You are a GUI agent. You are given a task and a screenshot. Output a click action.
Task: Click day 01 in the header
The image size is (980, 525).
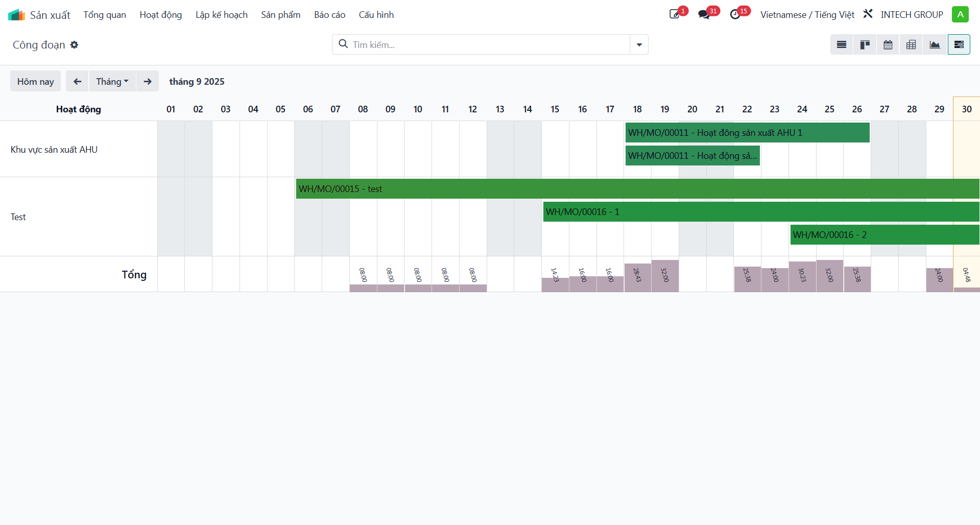(x=171, y=109)
